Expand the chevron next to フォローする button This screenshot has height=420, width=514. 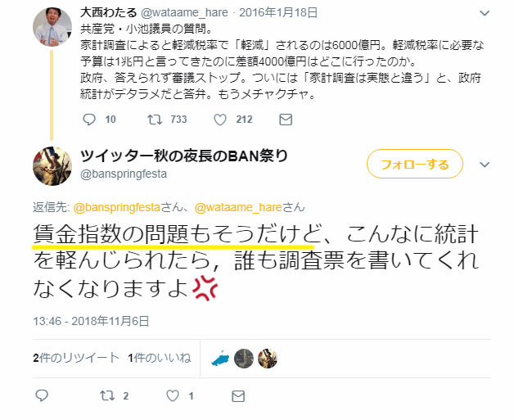[x=485, y=165]
